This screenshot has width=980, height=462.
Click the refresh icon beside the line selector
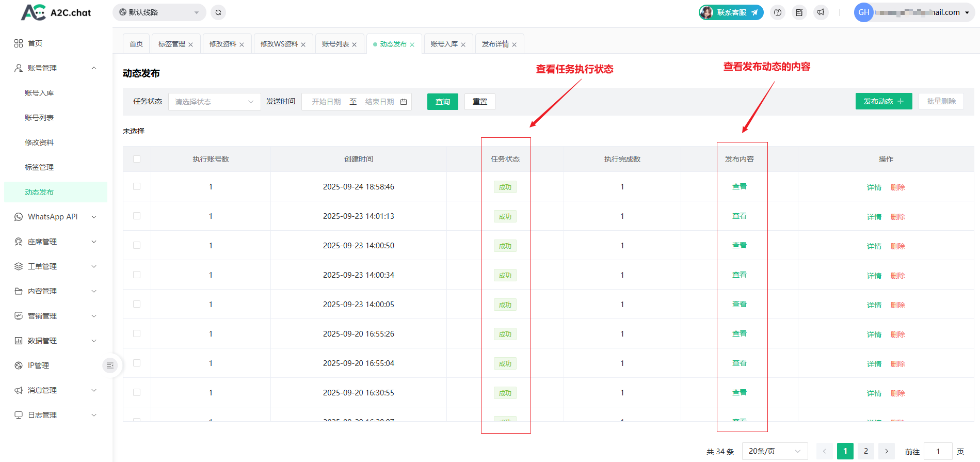coord(218,12)
